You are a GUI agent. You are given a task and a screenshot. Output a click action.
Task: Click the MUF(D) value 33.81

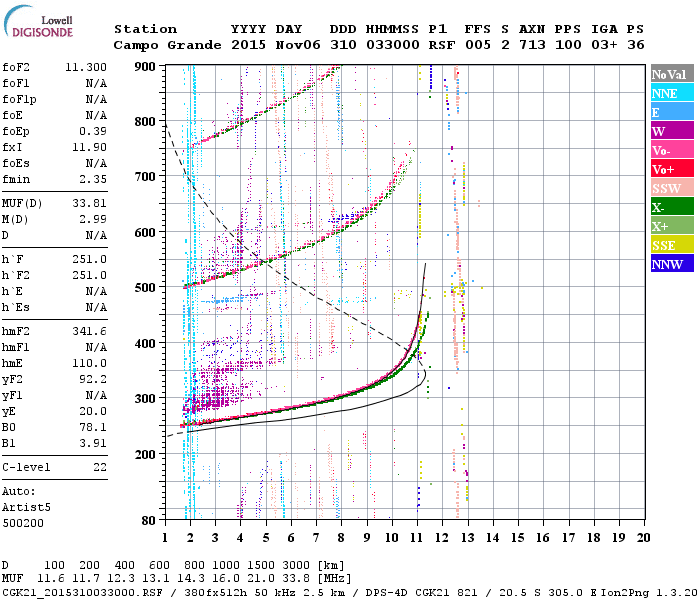(x=89, y=203)
